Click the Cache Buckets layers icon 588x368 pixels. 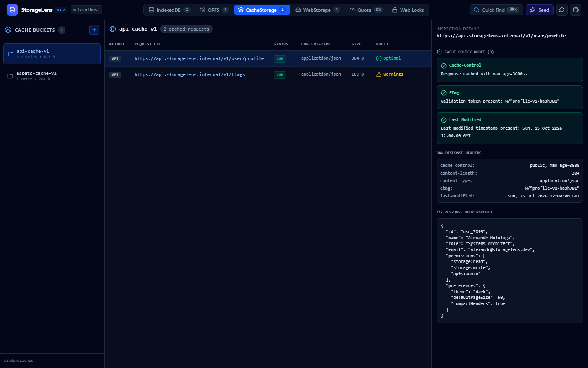pos(8,30)
